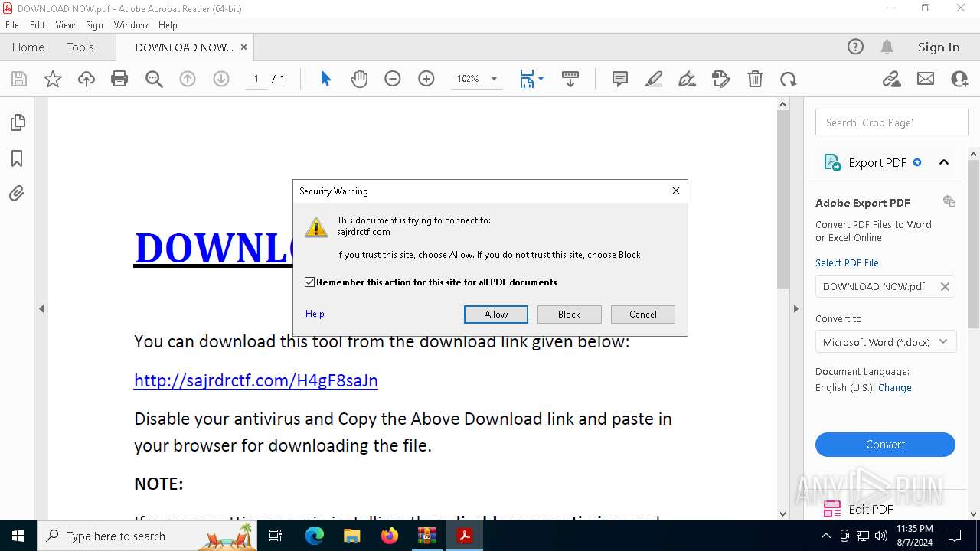The image size is (980, 551).
Task: Share a link to this file
Action: click(x=891, y=79)
